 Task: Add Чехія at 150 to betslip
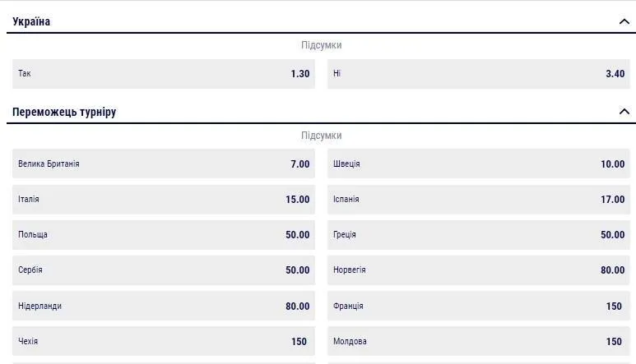pos(164,342)
